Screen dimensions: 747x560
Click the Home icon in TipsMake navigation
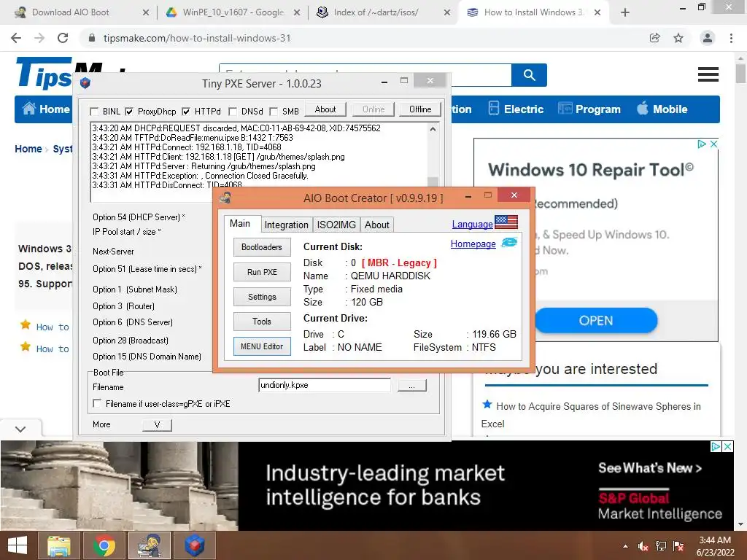pyautogui.click(x=29, y=109)
